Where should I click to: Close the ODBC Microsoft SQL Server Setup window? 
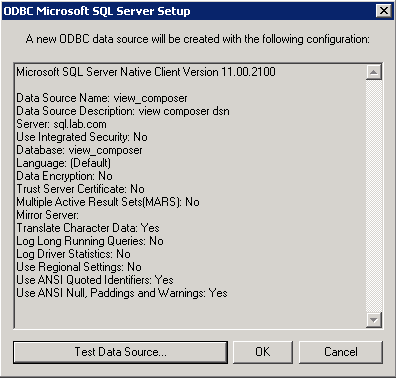[x=384, y=11]
